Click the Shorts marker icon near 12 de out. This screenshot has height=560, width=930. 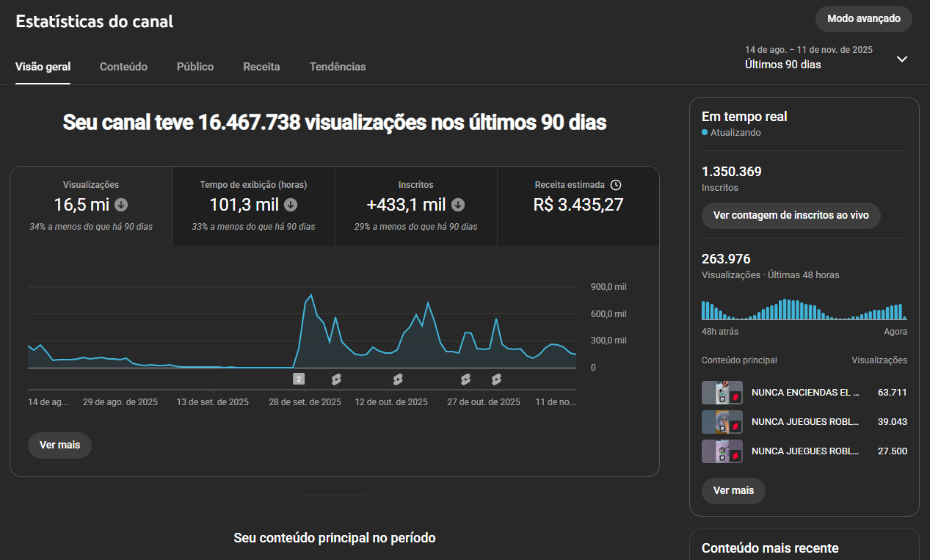pyautogui.click(x=398, y=379)
